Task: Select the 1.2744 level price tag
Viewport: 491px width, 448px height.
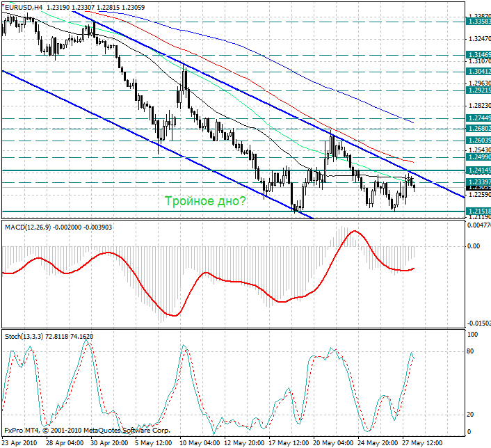Action: 478,118
